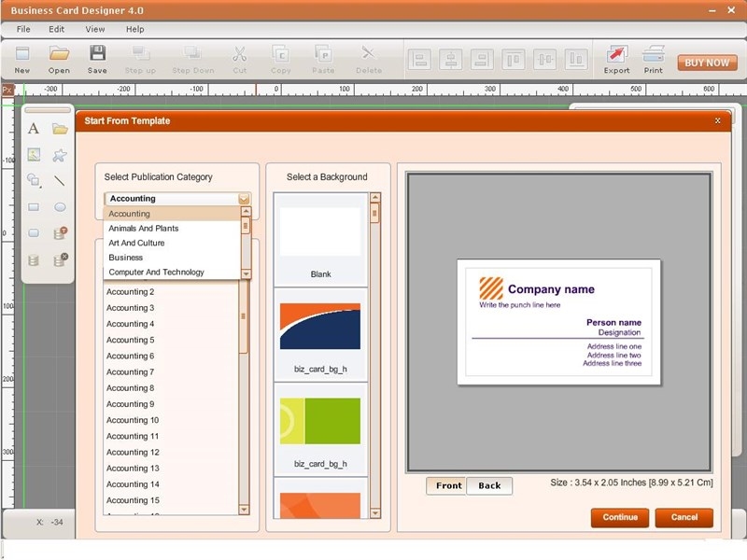Switch preview to Front side
This screenshot has width=747, height=560.
pos(448,485)
